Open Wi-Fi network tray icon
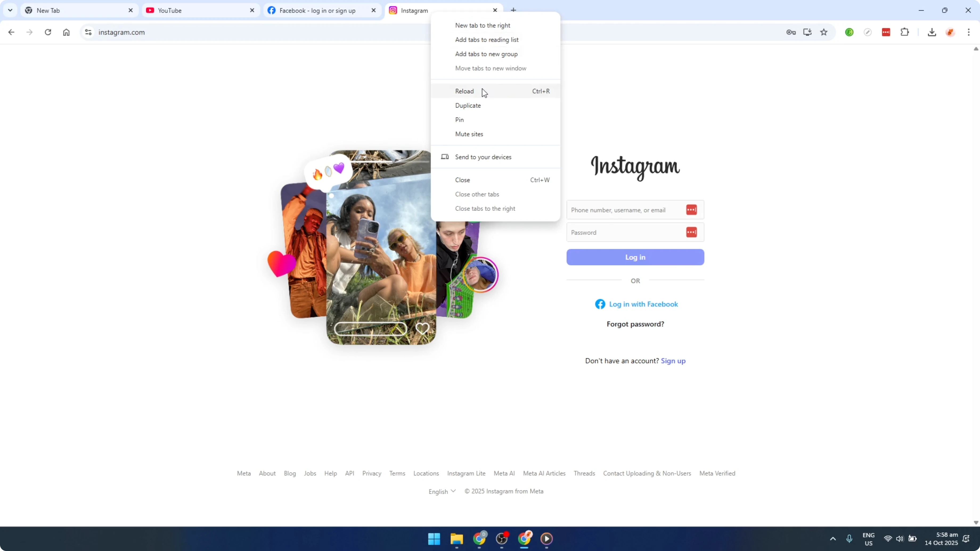980x551 pixels. 888,539
